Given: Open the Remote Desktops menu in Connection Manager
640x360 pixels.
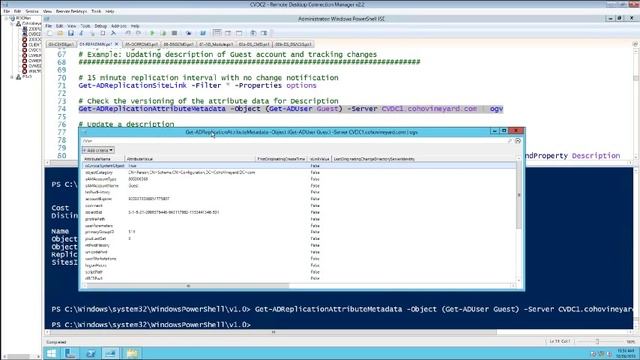Looking at the screenshot, I should coord(71,11).
